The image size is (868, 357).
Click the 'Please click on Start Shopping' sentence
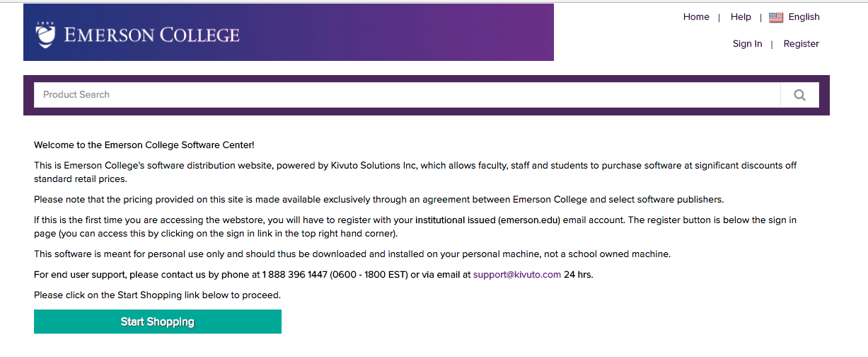pos(157,295)
